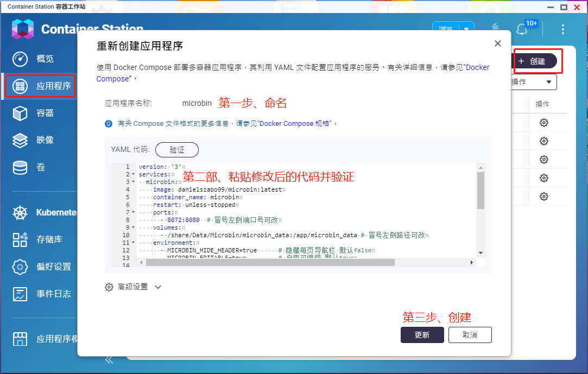Click the application templates store icon
Viewport: 588px width, 374px height.
(20, 339)
